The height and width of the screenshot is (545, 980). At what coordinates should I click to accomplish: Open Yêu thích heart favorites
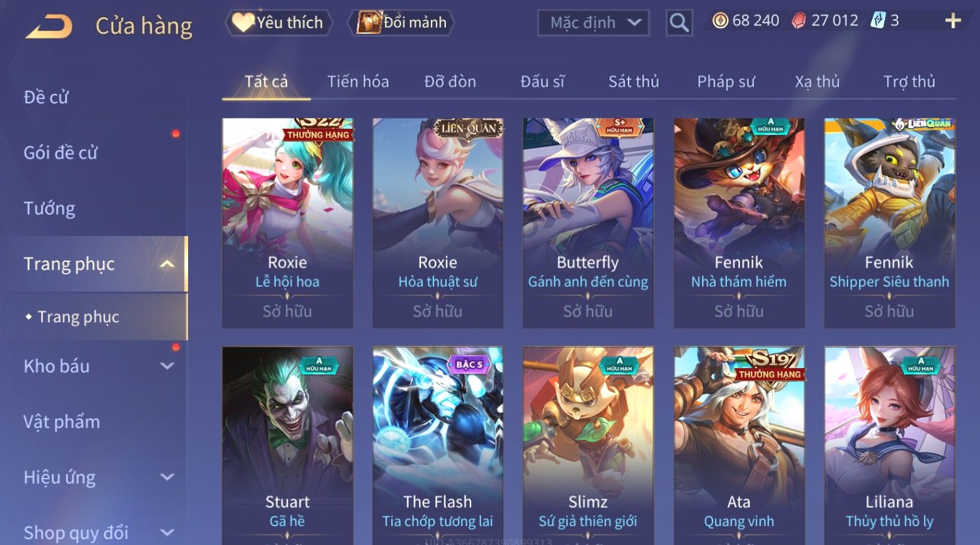pyautogui.click(x=243, y=23)
